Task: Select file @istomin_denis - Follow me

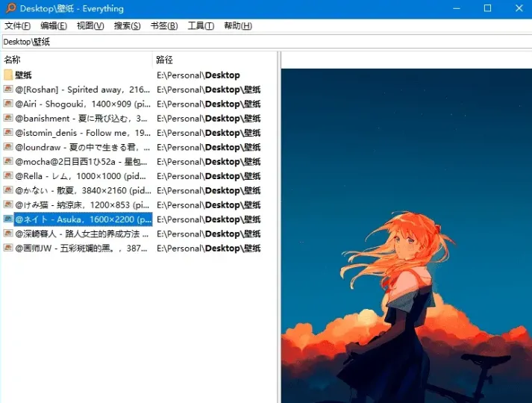Action: (x=82, y=133)
